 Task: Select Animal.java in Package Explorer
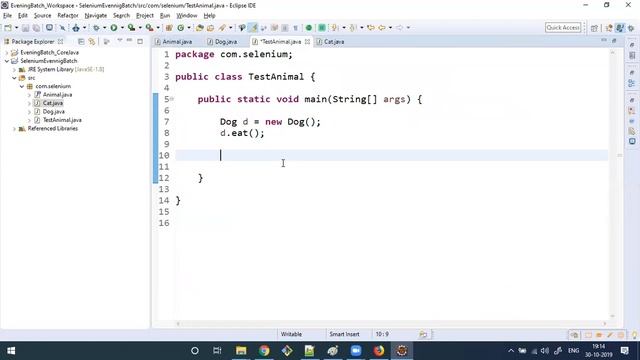[57, 95]
